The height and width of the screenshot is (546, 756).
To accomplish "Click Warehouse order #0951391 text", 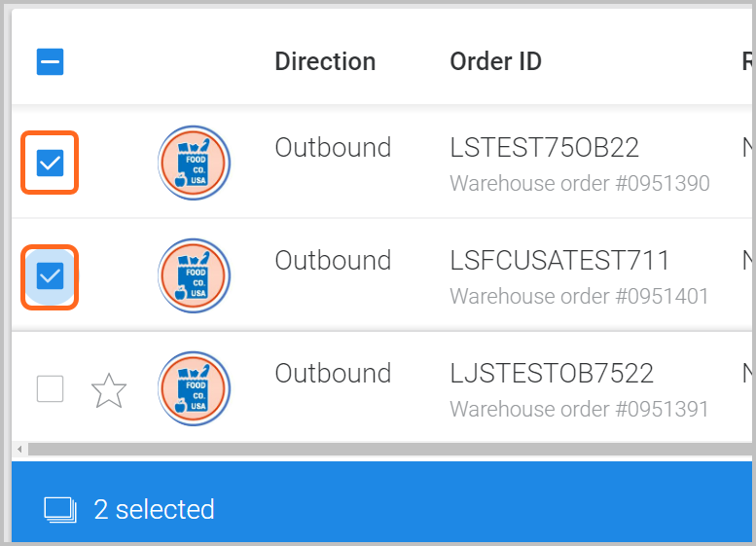I will pos(579,409).
